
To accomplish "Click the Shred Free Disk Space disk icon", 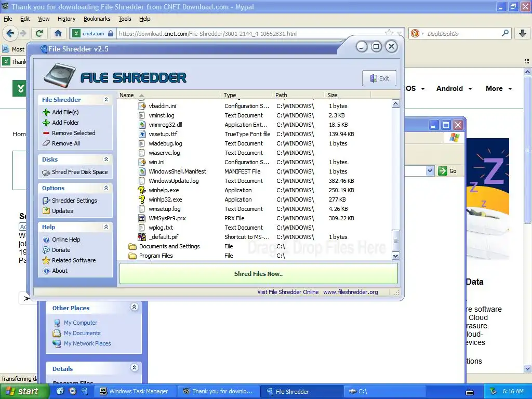I will click(46, 172).
